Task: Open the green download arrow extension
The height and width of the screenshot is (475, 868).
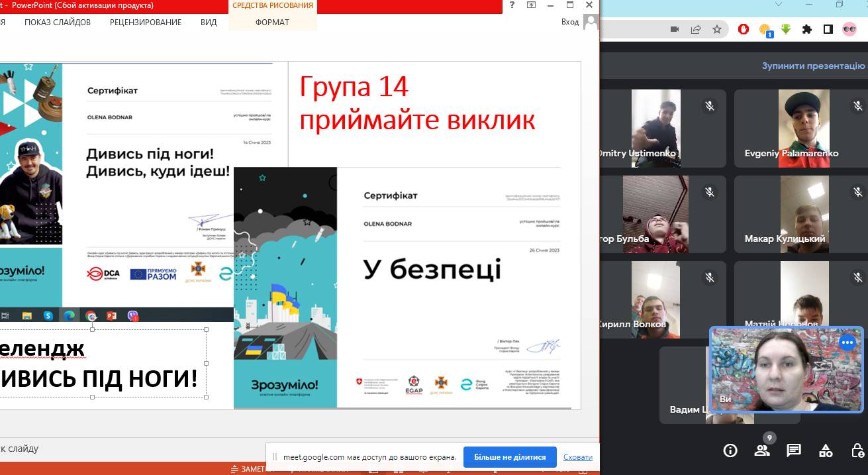Action: click(x=786, y=29)
